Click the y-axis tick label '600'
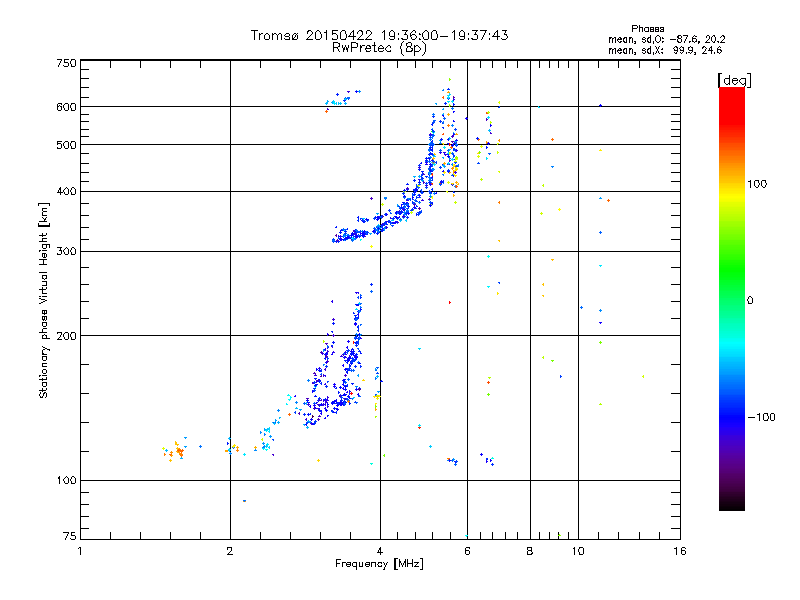 click(x=66, y=107)
